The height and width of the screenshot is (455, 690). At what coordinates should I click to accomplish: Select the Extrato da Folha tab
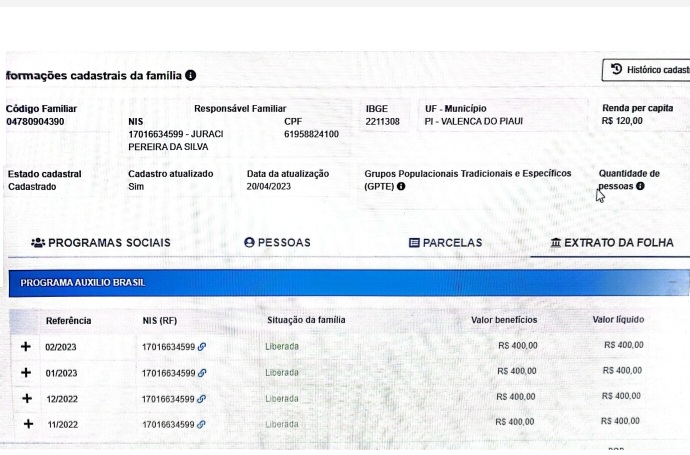coord(611,242)
